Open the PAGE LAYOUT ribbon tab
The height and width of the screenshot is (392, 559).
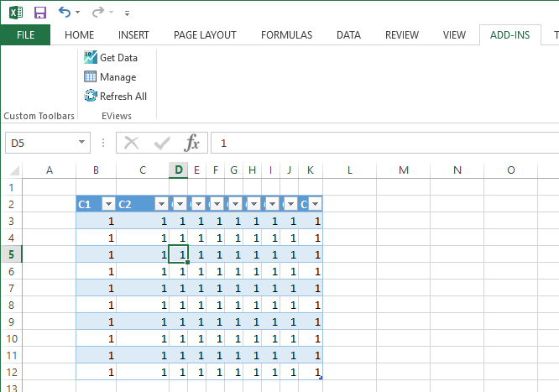pos(205,34)
